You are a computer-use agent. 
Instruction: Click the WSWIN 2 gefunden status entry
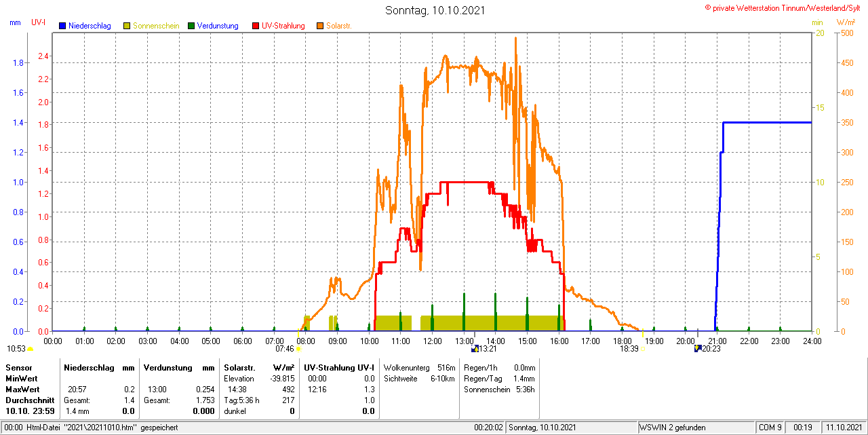click(673, 428)
